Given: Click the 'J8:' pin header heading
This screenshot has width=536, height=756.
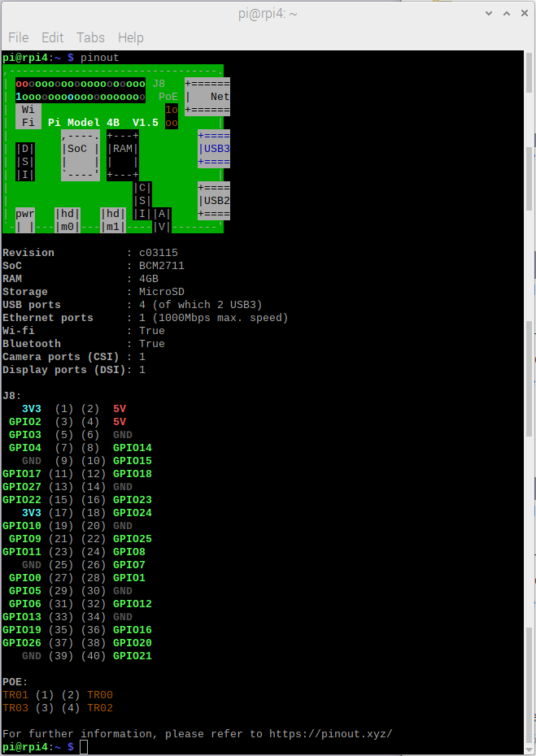Looking at the screenshot, I should coord(12,396).
